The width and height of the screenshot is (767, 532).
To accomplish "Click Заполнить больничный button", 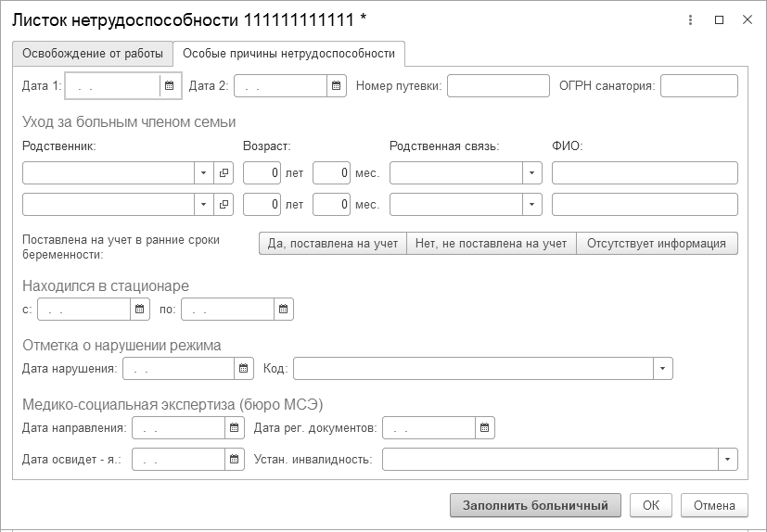I will pyautogui.click(x=535, y=505).
